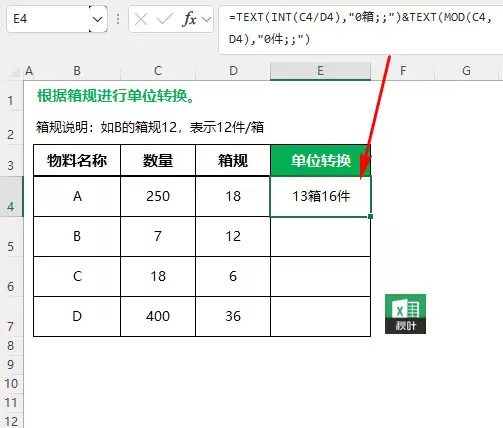Expand the Name Box dropdown arrow
This screenshot has height=428, width=503.
(98, 19)
